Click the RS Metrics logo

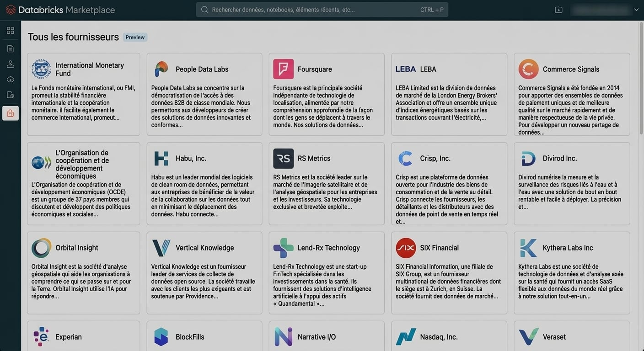click(x=284, y=159)
